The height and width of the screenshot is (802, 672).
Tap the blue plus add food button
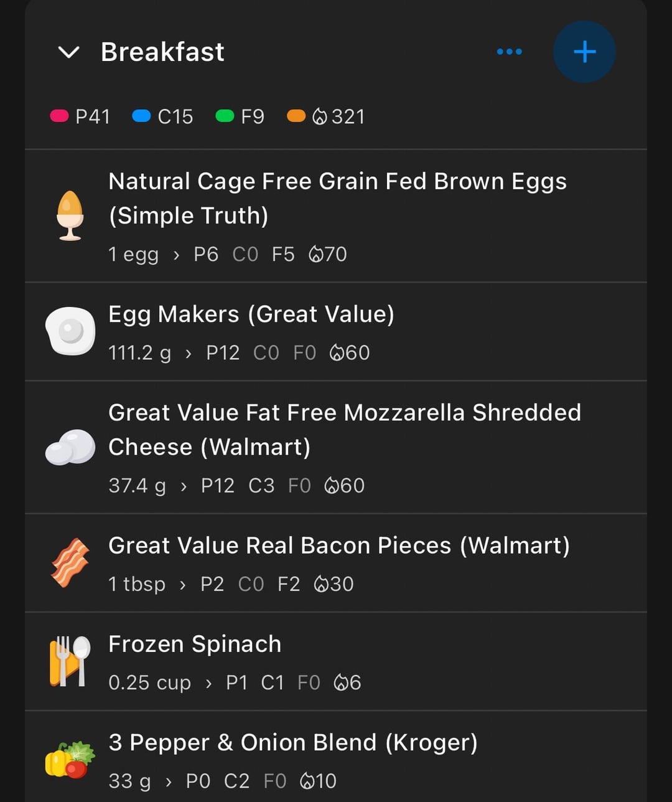point(584,52)
